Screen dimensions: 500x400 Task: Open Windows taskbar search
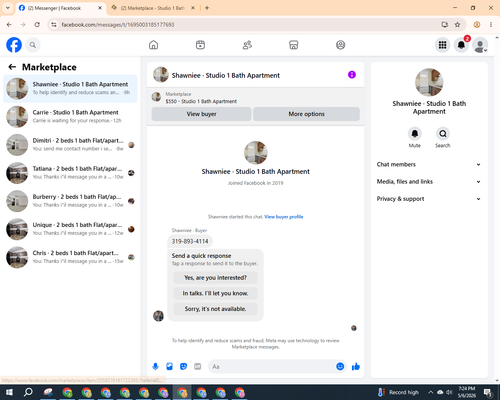28,392
